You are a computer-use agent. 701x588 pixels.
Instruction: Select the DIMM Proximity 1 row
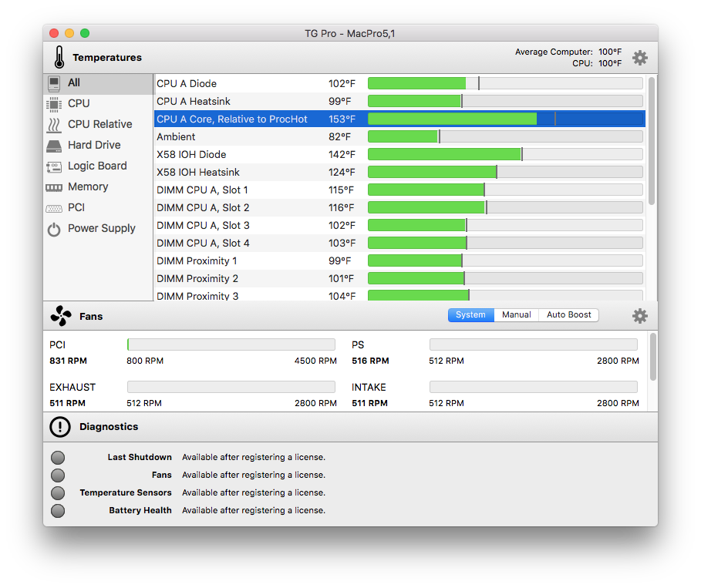click(x=400, y=261)
